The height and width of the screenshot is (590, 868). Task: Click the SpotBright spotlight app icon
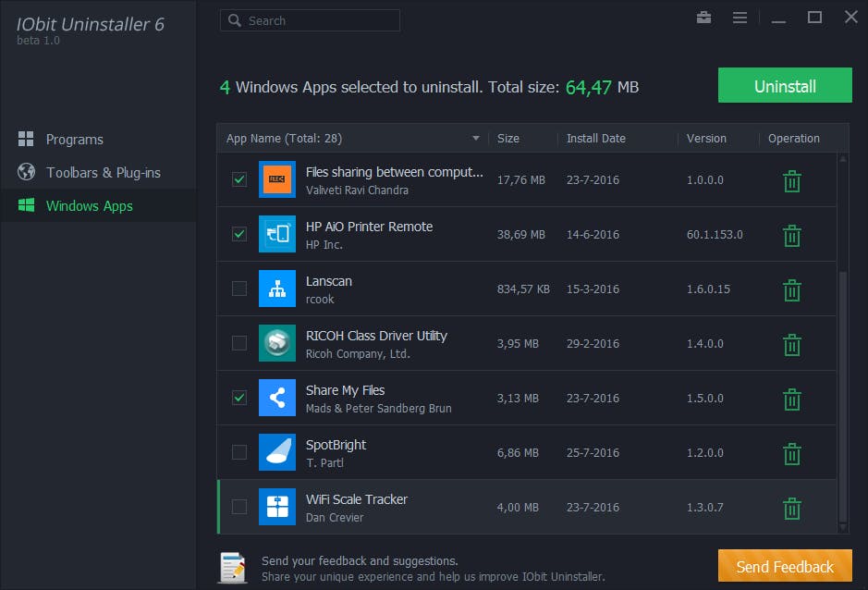(276, 452)
